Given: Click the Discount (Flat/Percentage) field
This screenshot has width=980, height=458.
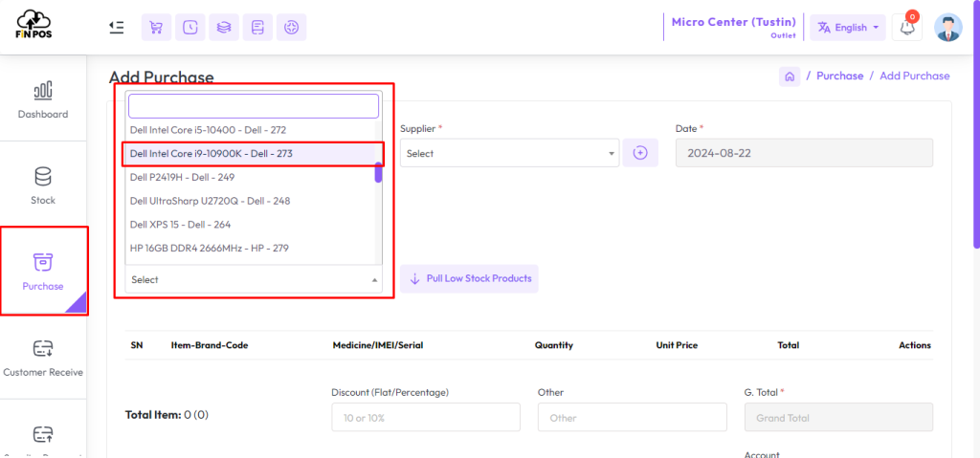Looking at the screenshot, I should click(x=426, y=418).
